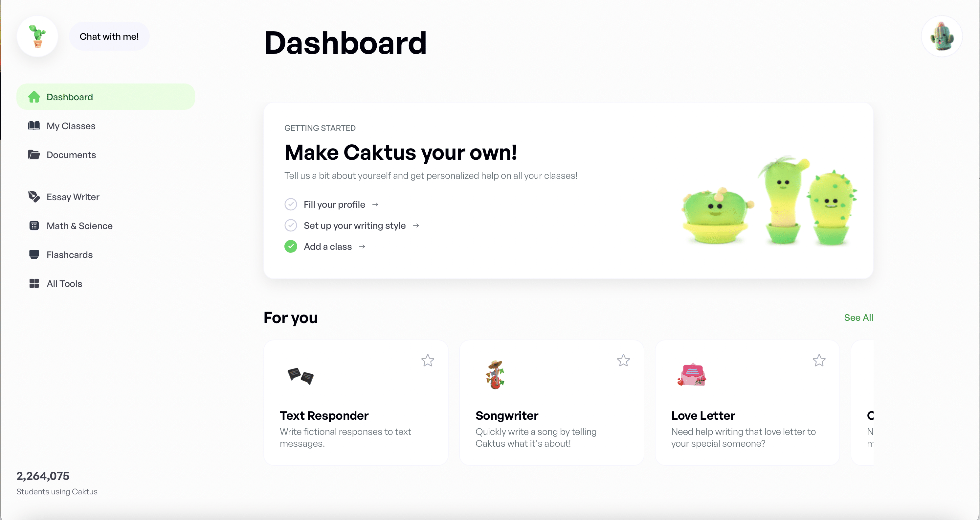
Task: Navigate to Documents folder icon
Action: click(x=33, y=154)
